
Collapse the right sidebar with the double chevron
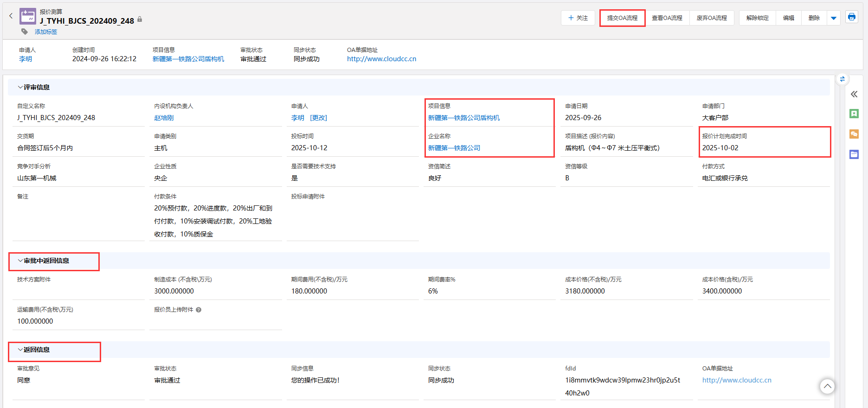click(x=854, y=94)
